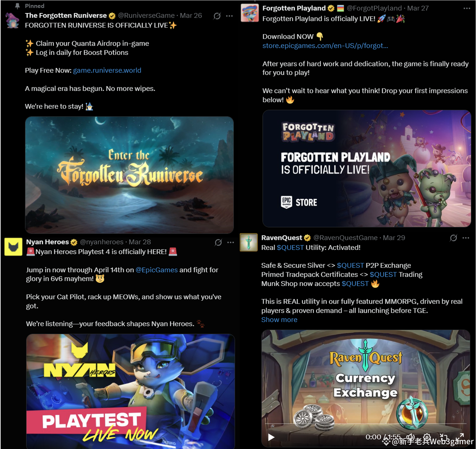This screenshot has width=476, height=449.
Task: Open more options menu on RavenQuest tweet
Action: pyautogui.click(x=466, y=238)
